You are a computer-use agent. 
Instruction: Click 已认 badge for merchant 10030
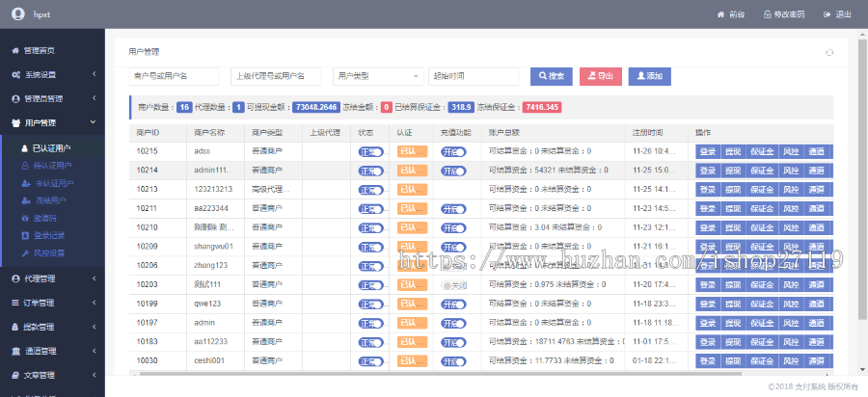pos(413,361)
